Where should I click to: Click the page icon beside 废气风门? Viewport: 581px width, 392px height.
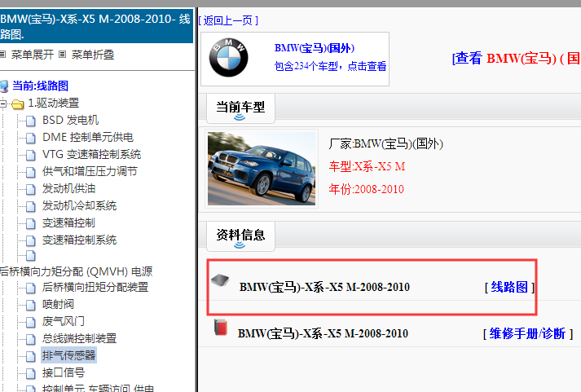coord(31,322)
